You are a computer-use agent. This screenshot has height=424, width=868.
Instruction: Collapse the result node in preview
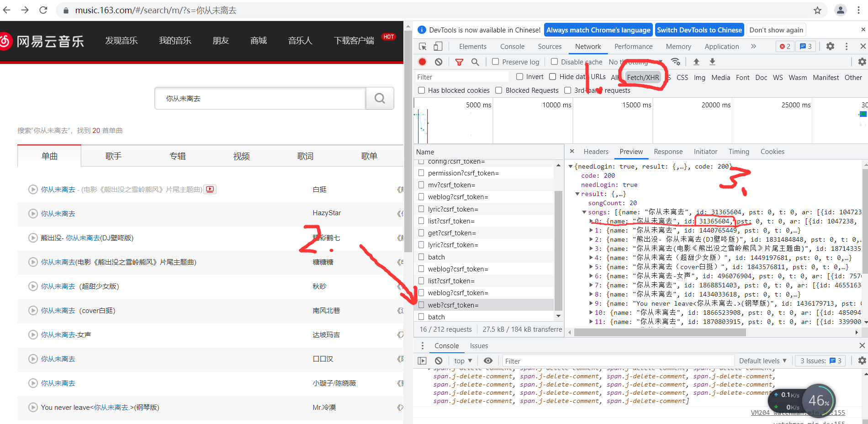[x=577, y=194]
